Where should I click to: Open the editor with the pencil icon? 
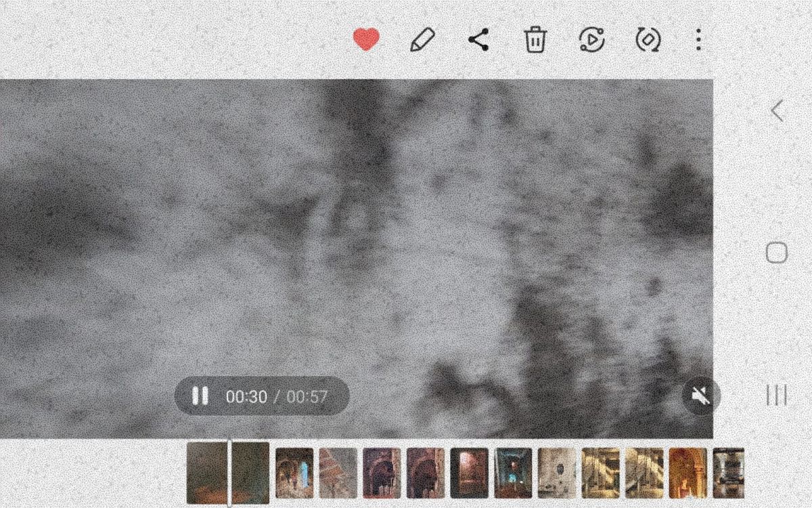(423, 40)
